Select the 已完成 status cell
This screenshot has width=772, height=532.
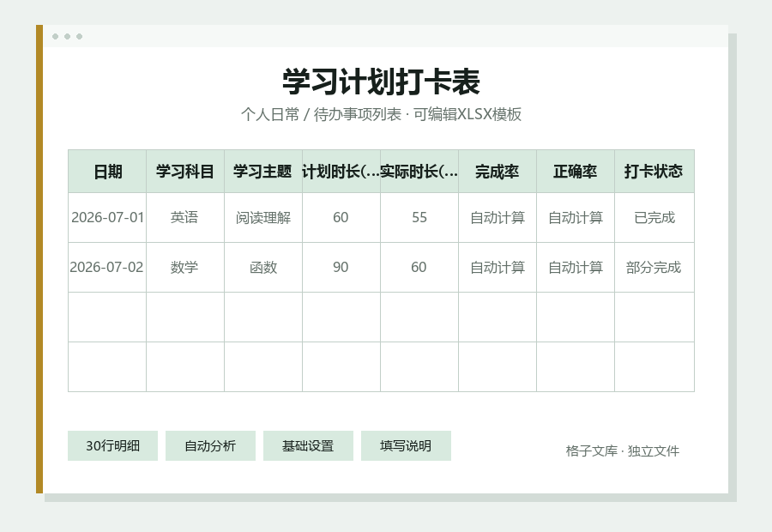tap(654, 217)
